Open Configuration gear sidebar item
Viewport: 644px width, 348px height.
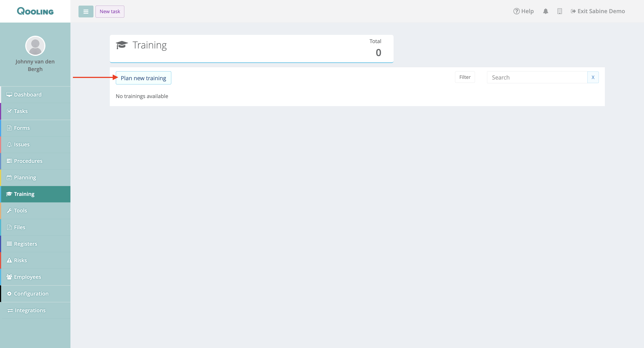pyautogui.click(x=31, y=293)
